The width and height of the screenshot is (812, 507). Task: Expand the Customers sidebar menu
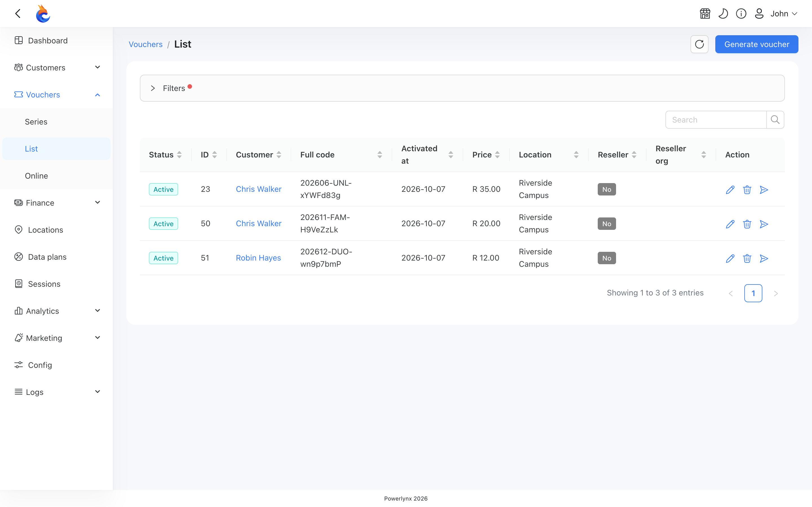coord(56,68)
